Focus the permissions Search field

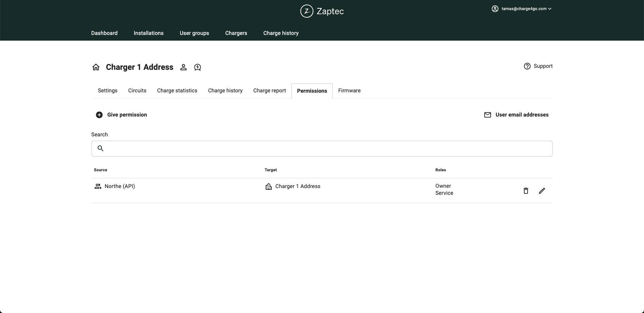pyautogui.click(x=322, y=148)
